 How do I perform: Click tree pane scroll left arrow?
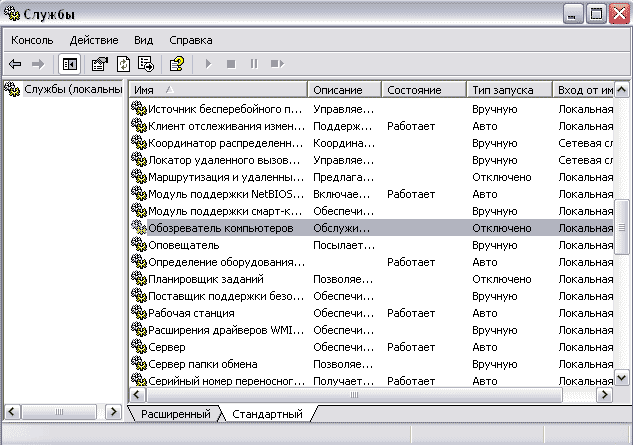(12, 412)
